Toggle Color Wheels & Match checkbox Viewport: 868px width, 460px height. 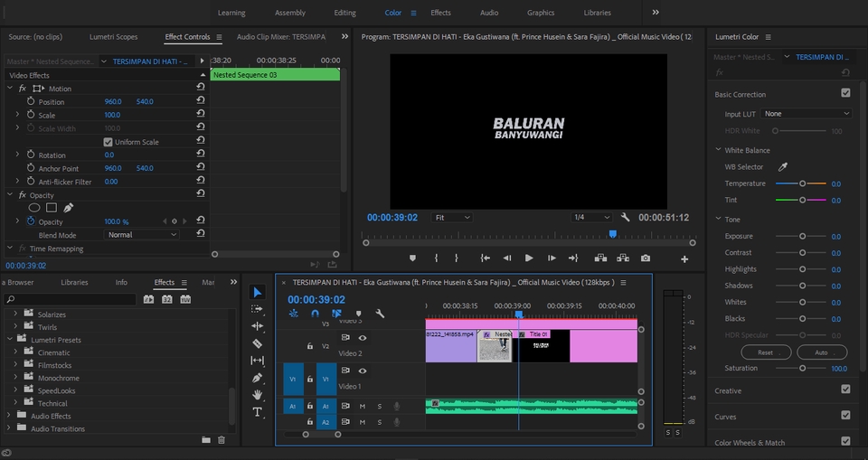click(x=845, y=441)
